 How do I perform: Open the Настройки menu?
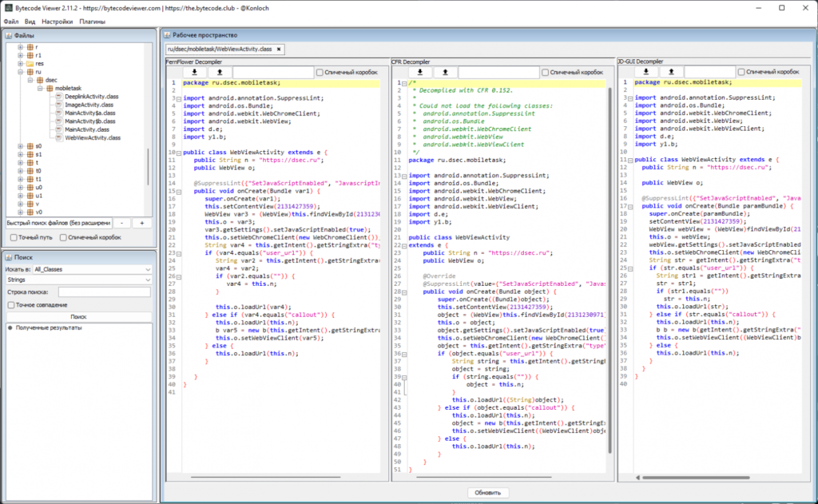(58, 22)
